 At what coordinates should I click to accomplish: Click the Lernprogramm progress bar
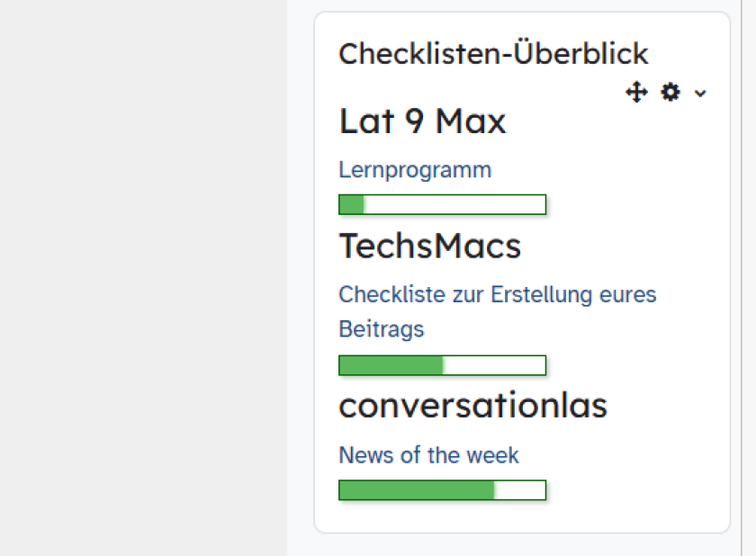click(x=442, y=204)
